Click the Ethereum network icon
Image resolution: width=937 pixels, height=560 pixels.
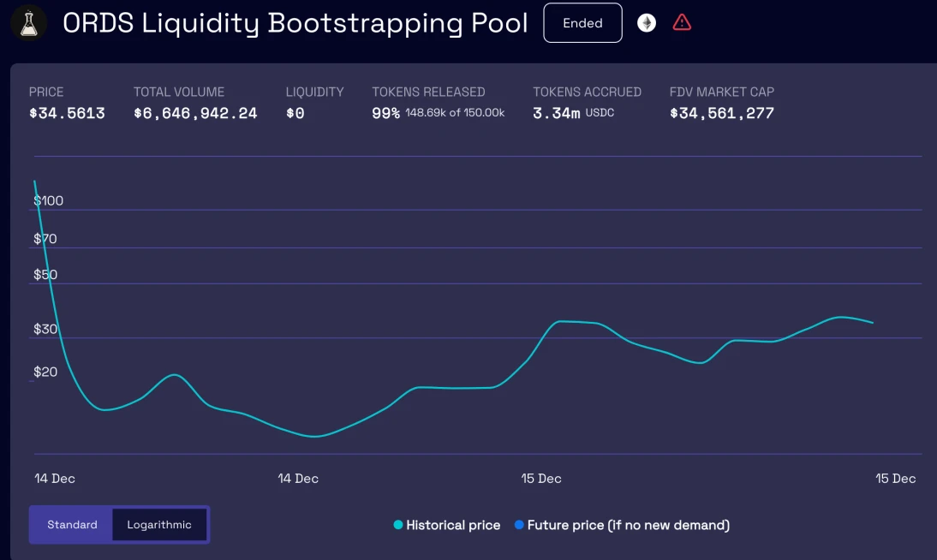[647, 23]
